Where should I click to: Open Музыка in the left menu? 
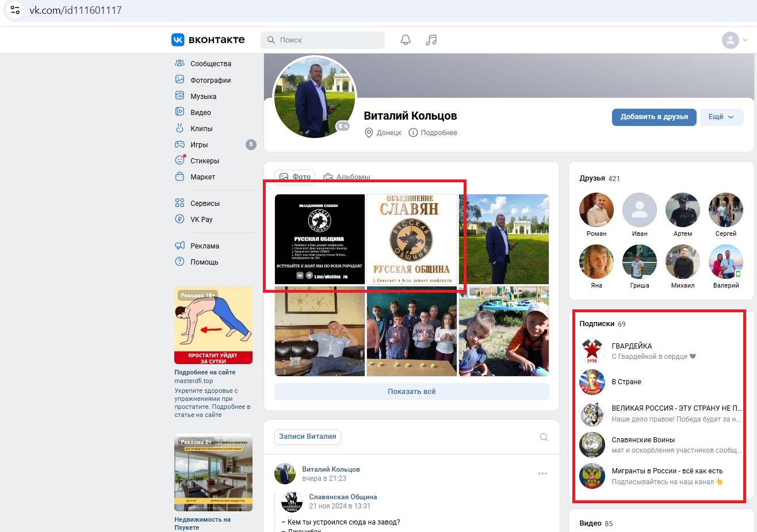[204, 96]
